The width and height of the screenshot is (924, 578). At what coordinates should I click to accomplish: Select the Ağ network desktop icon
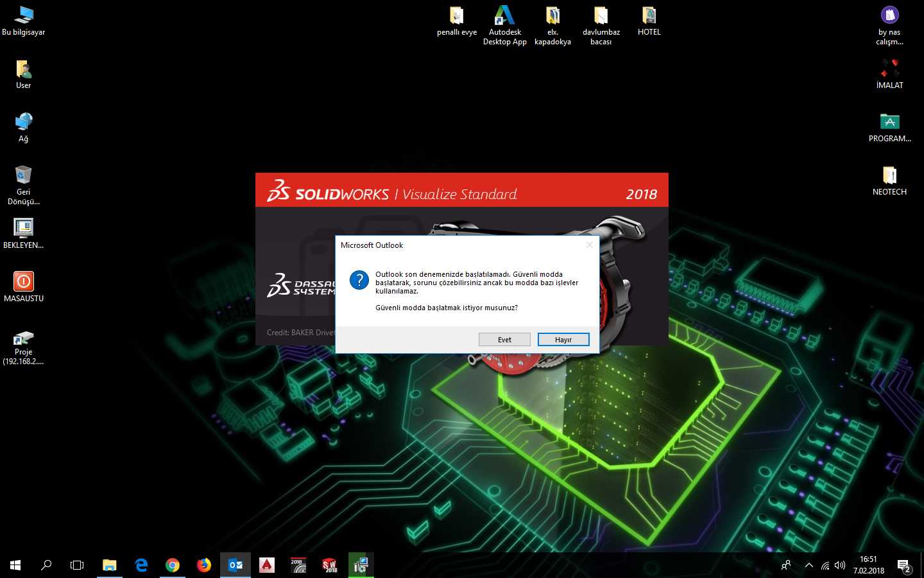pyautogui.click(x=24, y=127)
